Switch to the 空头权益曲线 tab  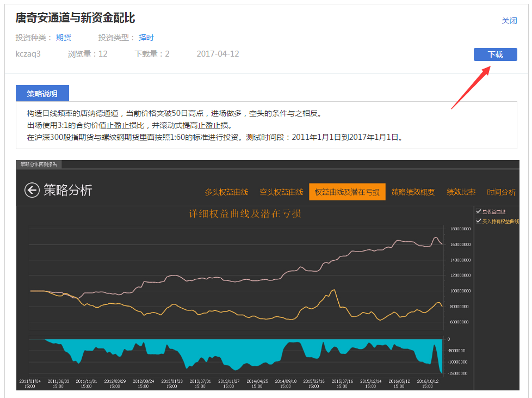pos(281,192)
